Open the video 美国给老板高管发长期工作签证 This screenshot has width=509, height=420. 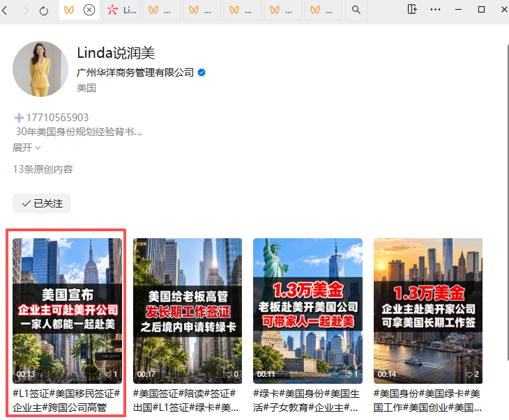pos(188,311)
